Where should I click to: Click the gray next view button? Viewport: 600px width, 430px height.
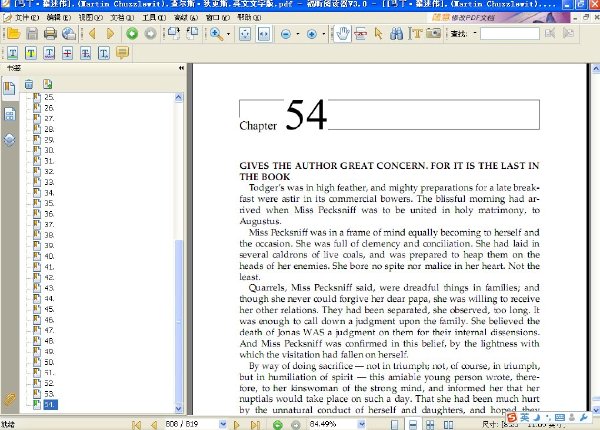pyautogui.click(x=150, y=34)
